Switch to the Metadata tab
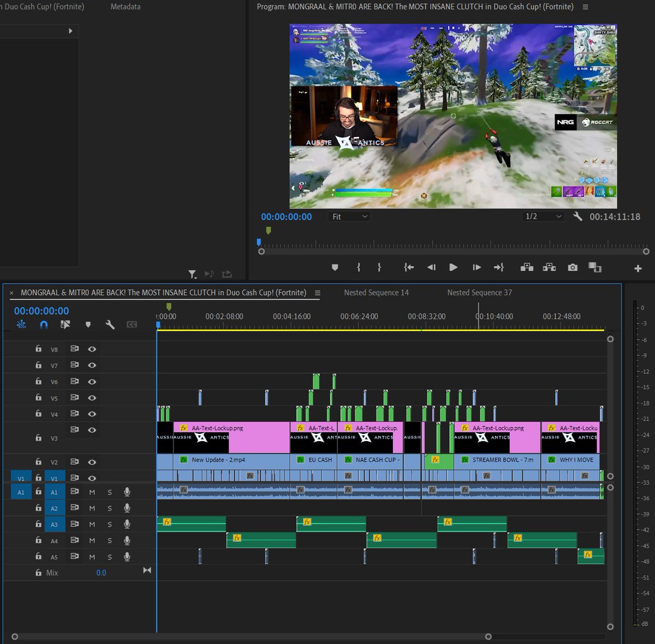655x644 pixels. pos(127,7)
